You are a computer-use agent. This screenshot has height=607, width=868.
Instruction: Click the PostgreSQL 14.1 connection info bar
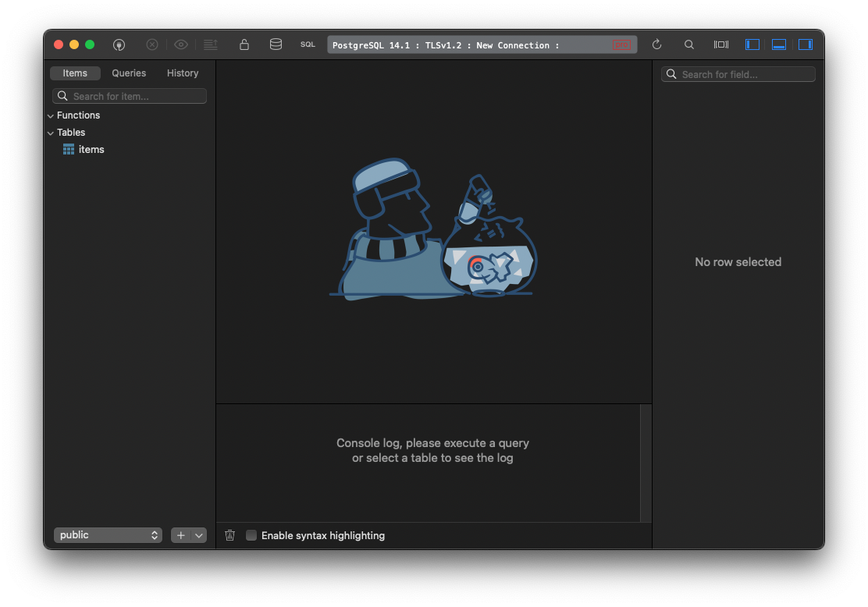482,44
